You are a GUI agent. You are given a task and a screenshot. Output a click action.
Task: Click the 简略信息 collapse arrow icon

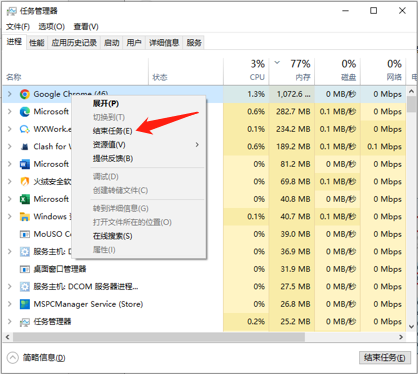[x=13, y=358]
